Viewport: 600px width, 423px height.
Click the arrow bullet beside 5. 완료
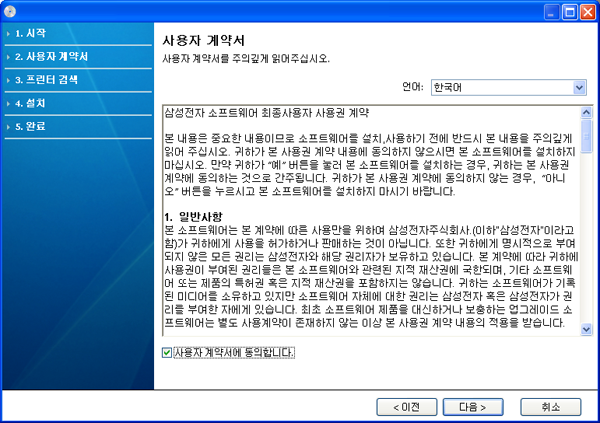pyautogui.click(x=8, y=127)
